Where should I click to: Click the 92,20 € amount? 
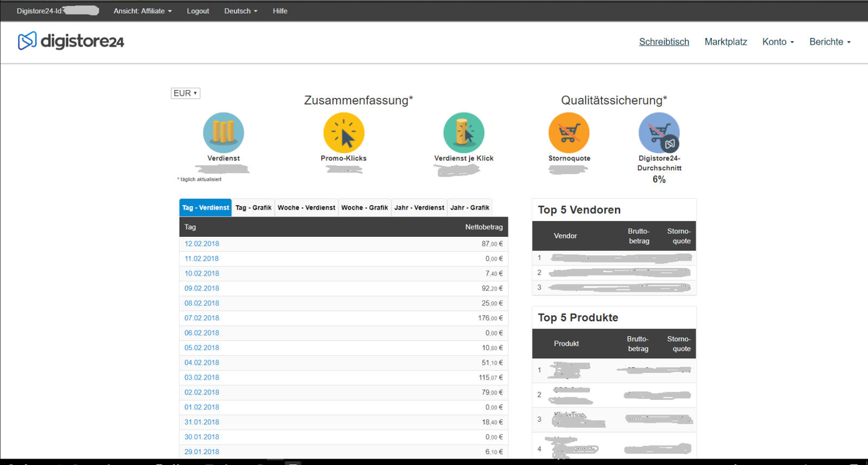[492, 288]
